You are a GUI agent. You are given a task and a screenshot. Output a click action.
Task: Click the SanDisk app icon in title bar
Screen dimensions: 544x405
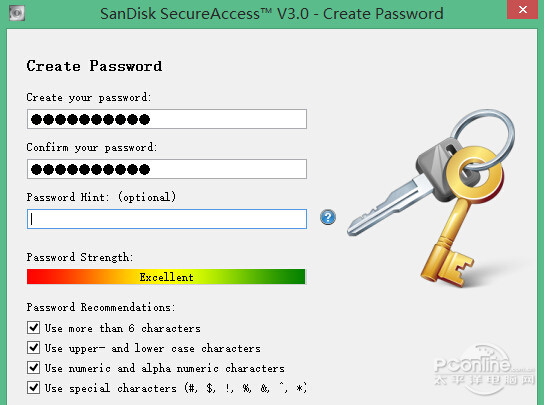point(17,13)
